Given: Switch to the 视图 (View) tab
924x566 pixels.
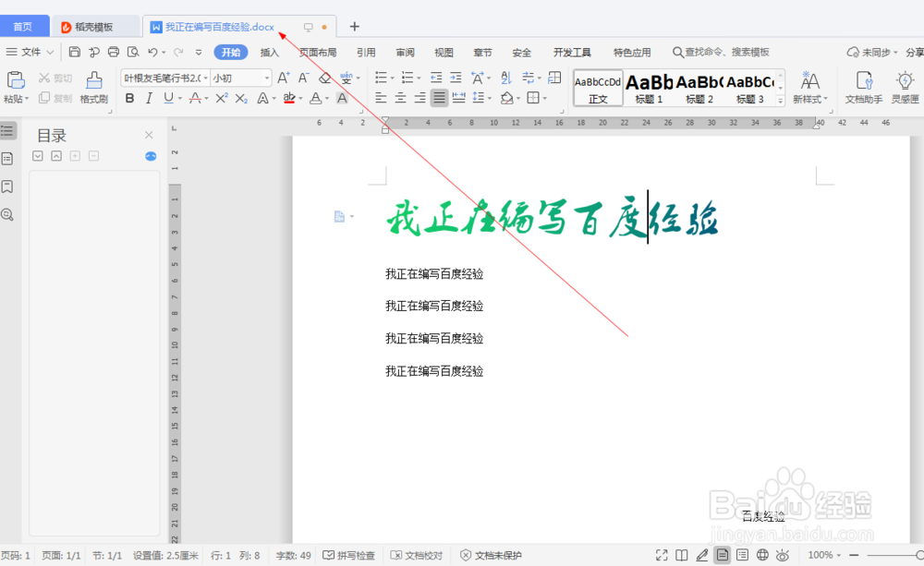Looking at the screenshot, I should 444,53.
